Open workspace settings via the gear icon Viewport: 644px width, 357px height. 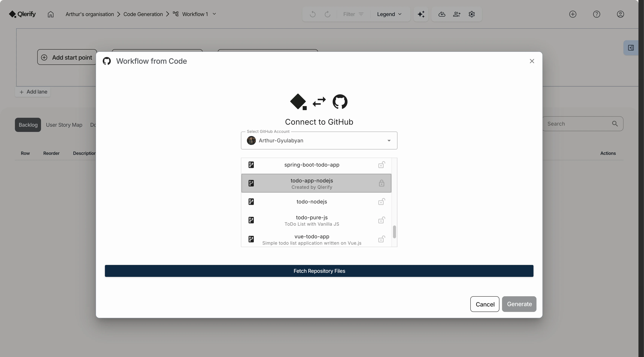[x=472, y=14]
